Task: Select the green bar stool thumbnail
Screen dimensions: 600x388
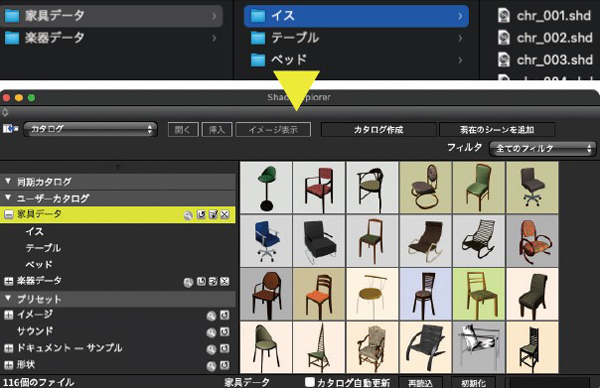Action: (x=266, y=187)
